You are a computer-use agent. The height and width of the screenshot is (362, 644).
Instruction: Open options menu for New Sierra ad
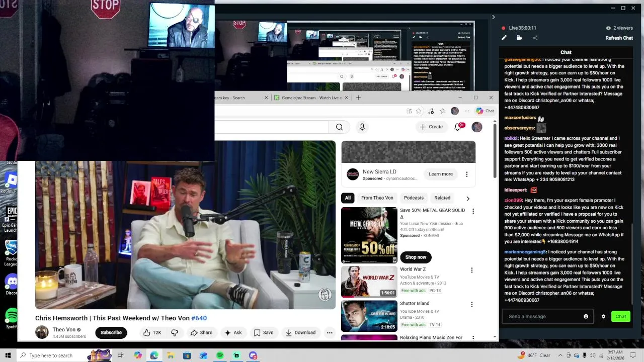pyautogui.click(x=466, y=174)
